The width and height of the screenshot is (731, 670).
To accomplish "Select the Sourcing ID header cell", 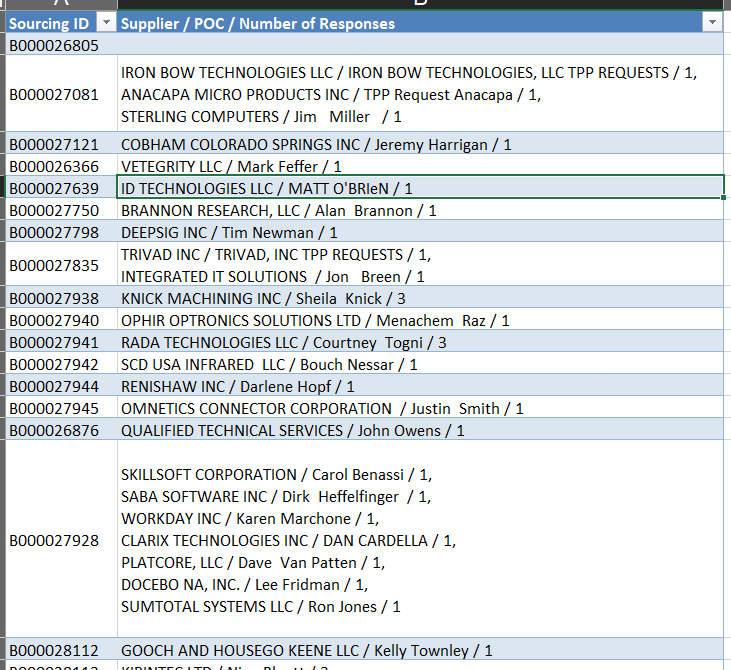I will [61, 23].
